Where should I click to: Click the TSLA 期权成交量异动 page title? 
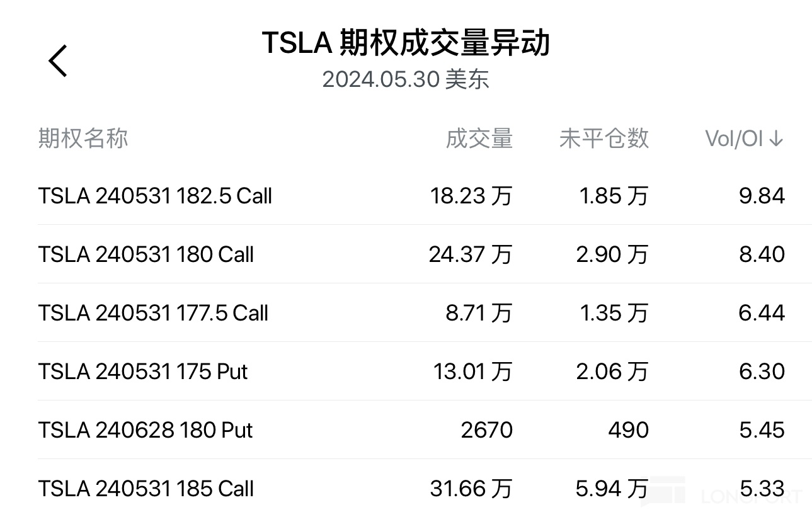click(x=406, y=43)
